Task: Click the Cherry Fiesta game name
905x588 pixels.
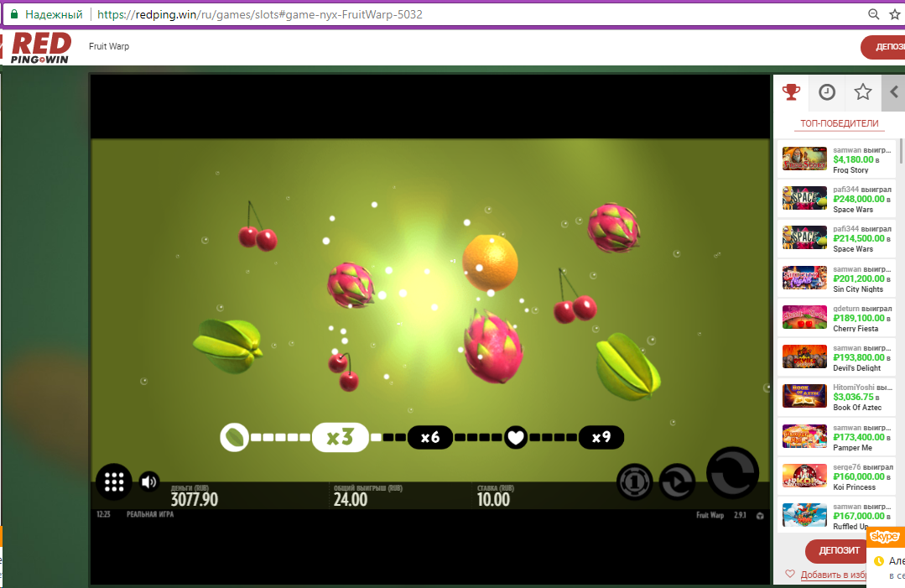Action: tap(856, 328)
